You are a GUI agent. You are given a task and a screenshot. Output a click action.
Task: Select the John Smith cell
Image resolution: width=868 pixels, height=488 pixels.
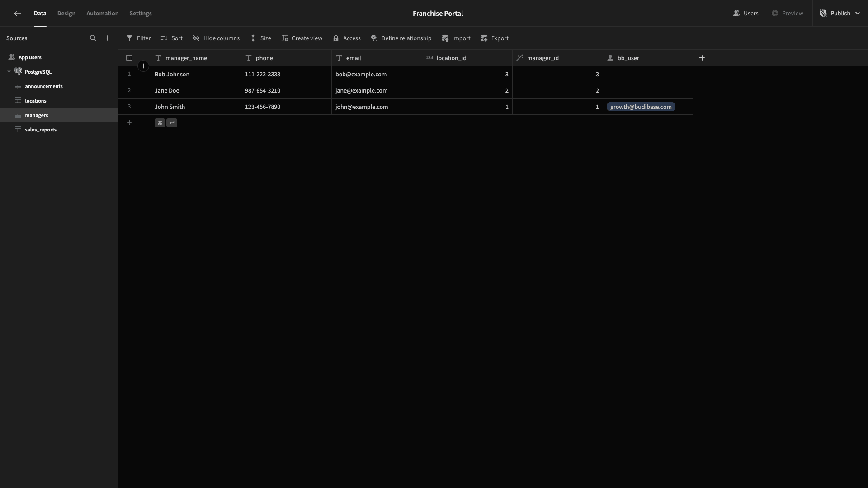coord(196,107)
